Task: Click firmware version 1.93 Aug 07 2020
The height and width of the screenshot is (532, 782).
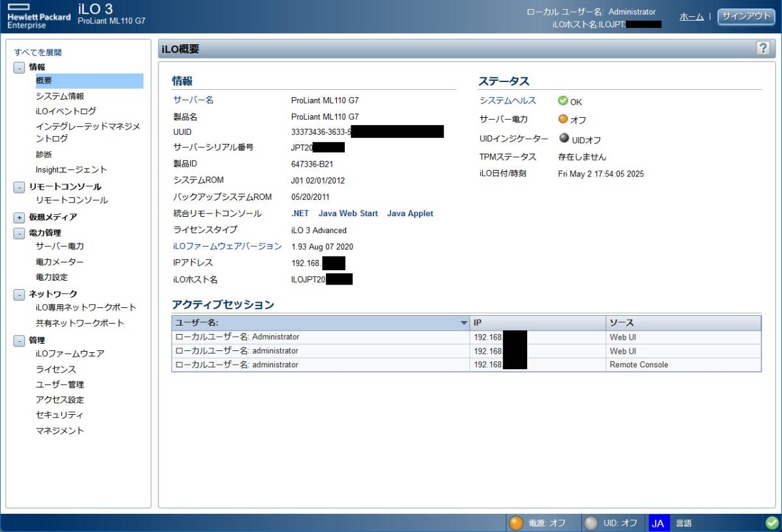Action: (323, 247)
